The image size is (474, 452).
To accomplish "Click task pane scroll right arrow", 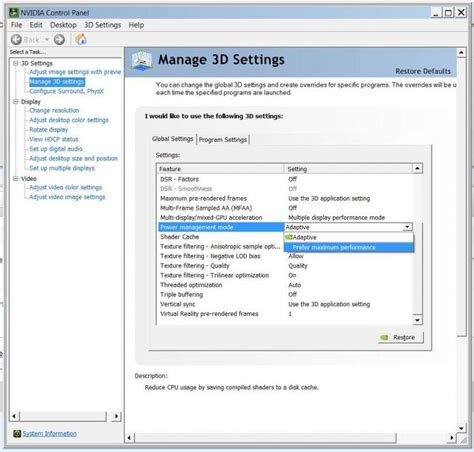I will coord(116,416).
